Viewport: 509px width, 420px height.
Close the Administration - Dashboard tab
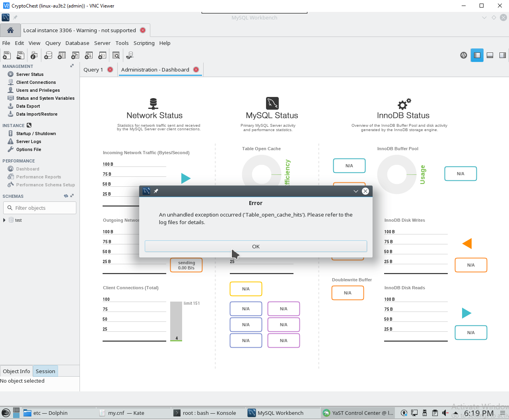pyautogui.click(x=196, y=70)
